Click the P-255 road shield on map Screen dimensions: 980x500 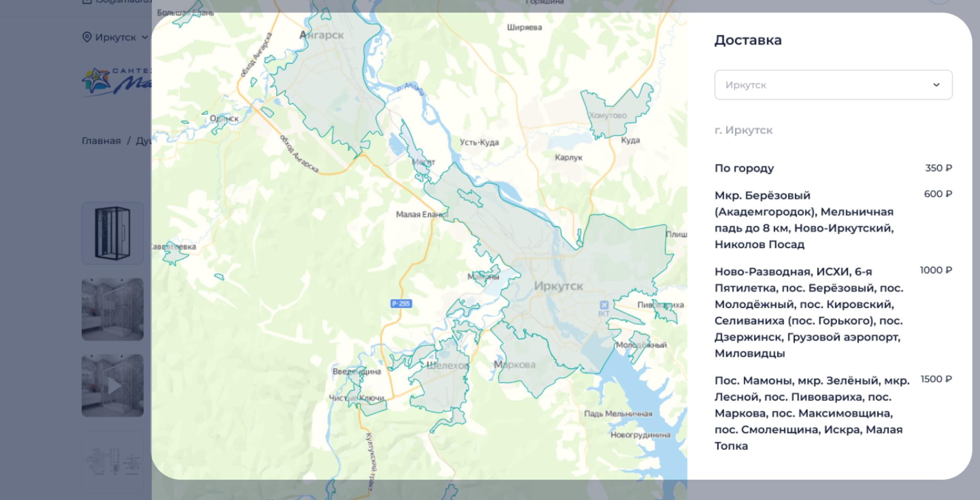point(401,304)
